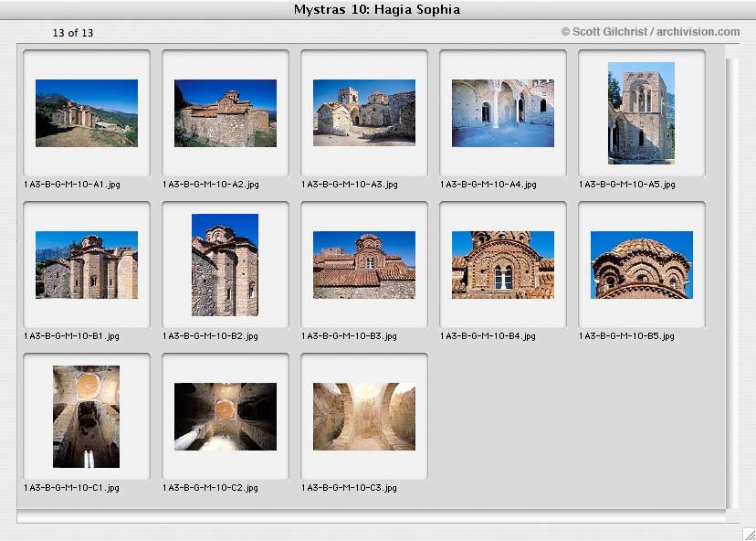Click filename 1A3-B-G-M-10-A2.jpg
This screenshot has height=541, width=756.
[211, 185]
